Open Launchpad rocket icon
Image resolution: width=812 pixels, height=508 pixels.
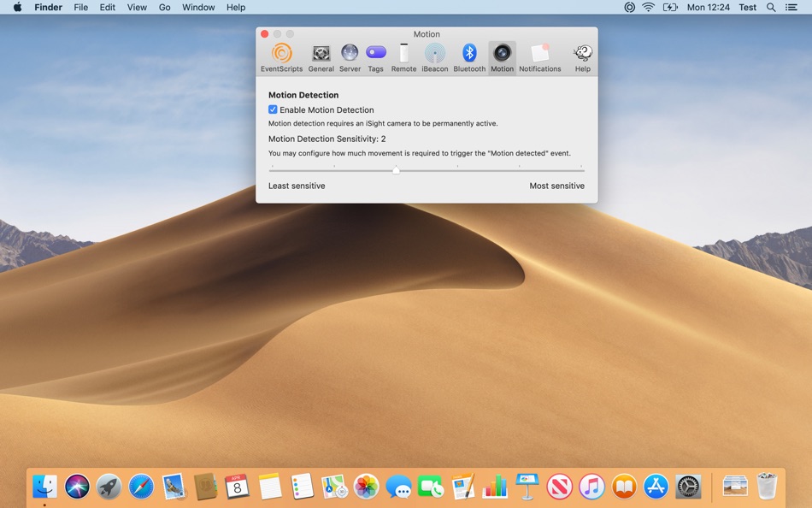109,487
